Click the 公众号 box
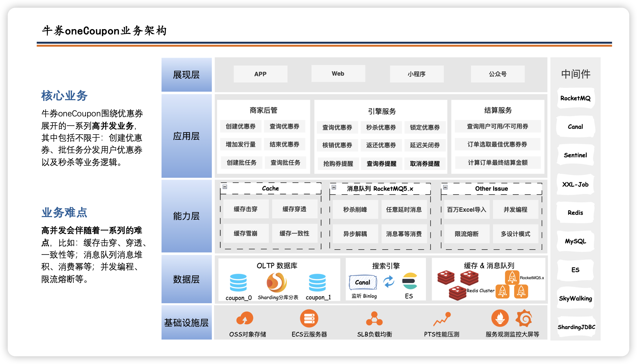Screen dimensions: 637x364 498,74
